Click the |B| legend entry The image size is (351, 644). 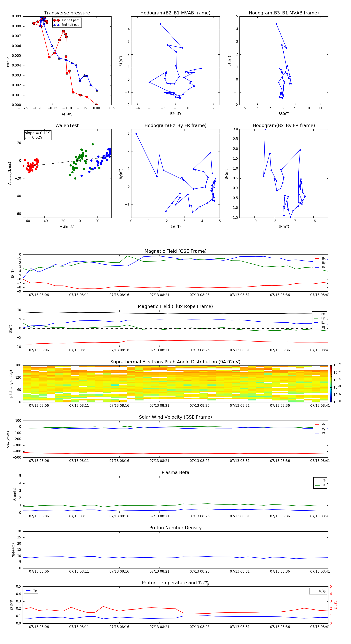point(320,327)
